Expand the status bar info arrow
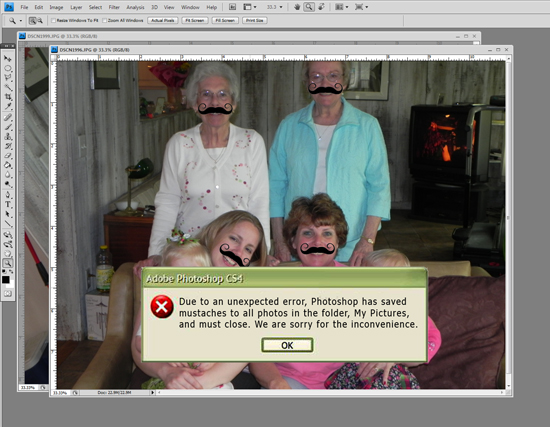Viewport: 550px width, 427px height. [x=153, y=393]
